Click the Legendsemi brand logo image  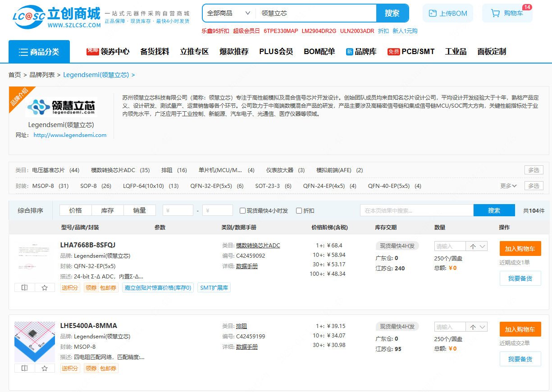coord(61,107)
